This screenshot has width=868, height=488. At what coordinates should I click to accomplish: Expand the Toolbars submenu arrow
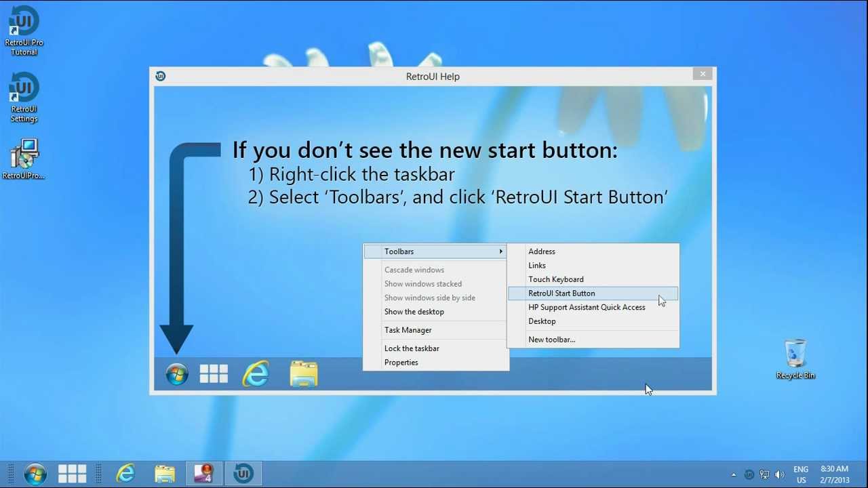[x=500, y=251]
